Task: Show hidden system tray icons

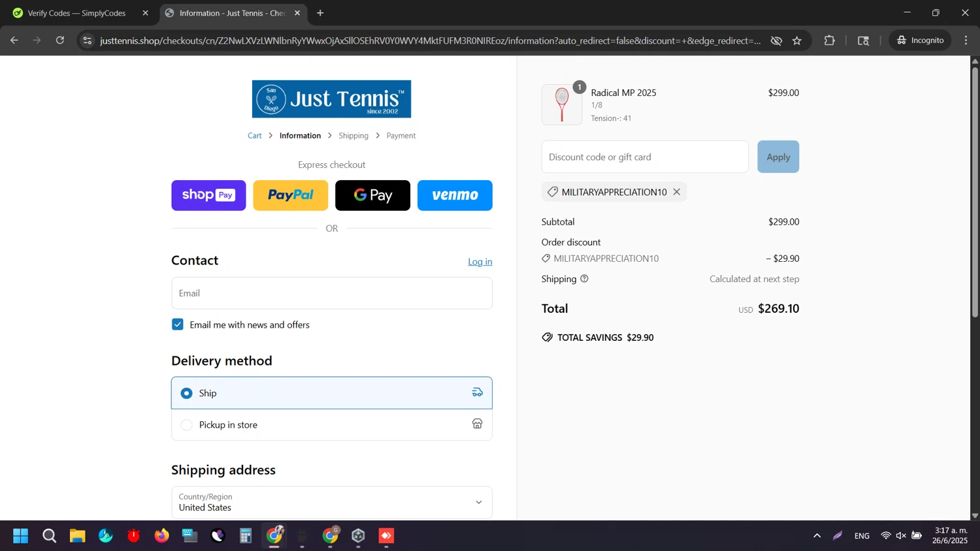Action: point(817,536)
